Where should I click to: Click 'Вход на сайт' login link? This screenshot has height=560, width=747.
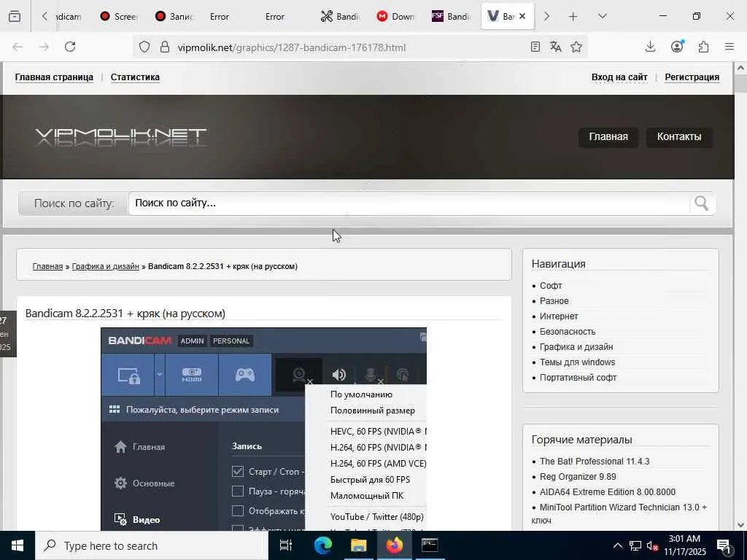click(x=619, y=77)
